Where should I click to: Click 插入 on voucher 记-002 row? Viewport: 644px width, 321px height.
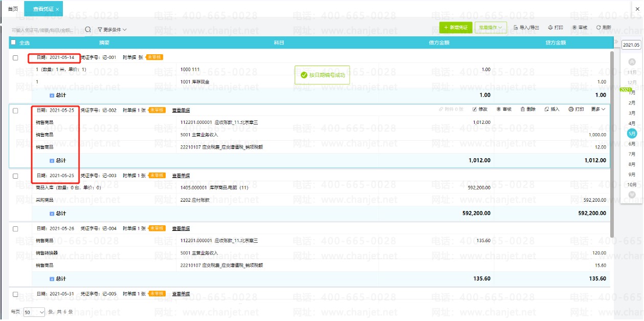tap(552, 110)
